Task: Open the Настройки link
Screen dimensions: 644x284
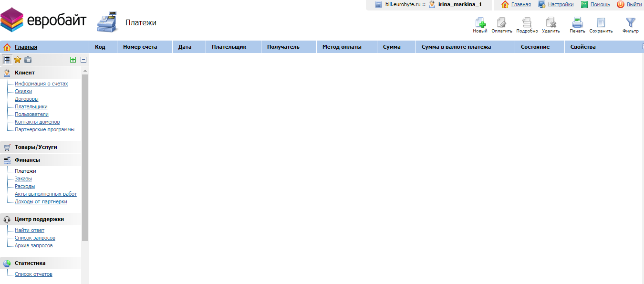Action: [x=561, y=4]
